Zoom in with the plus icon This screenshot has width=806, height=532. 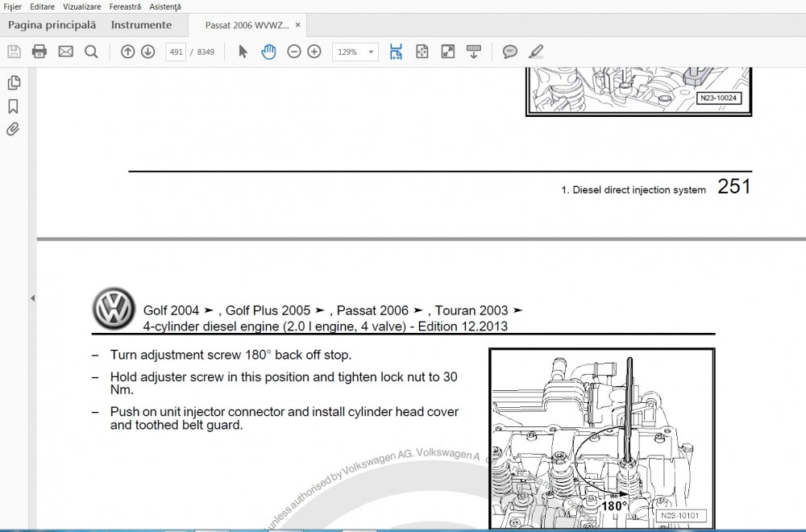pyautogui.click(x=314, y=52)
